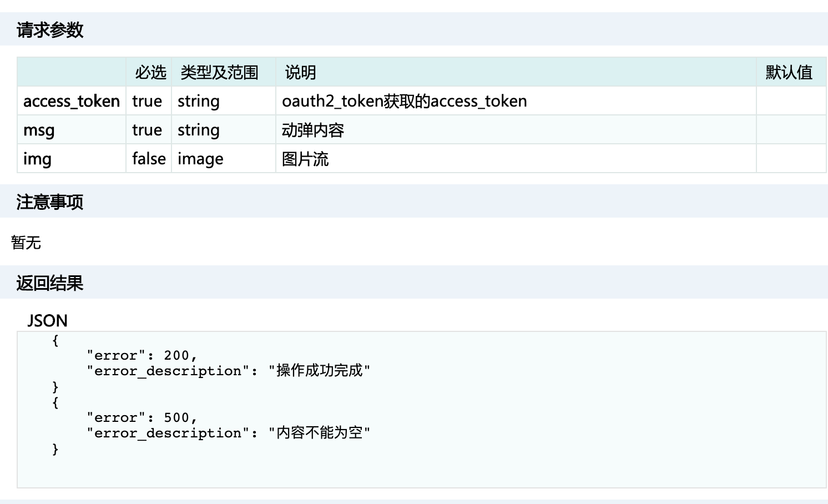828x504 pixels.
Task: Select the "error": 500 line
Action: click(142, 417)
